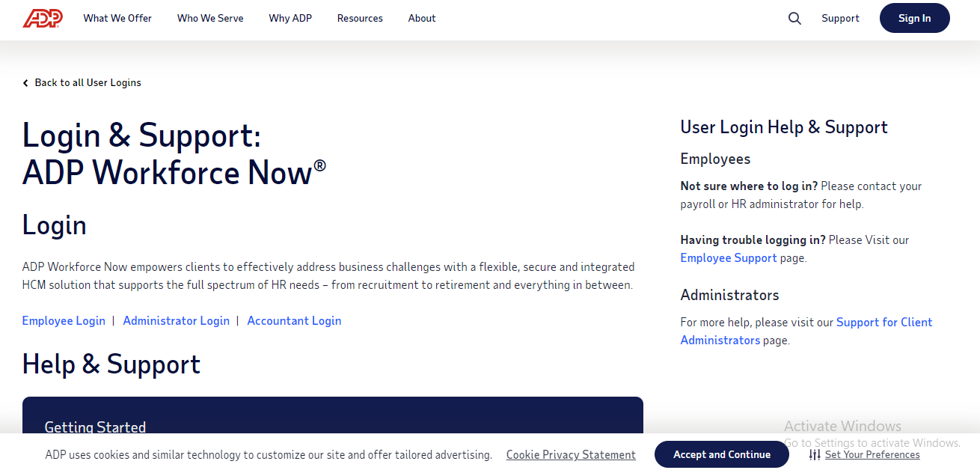The height and width of the screenshot is (473, 980).
Task: Click the back chevron beside Back to all User Logins
Action: coord(25,83)
